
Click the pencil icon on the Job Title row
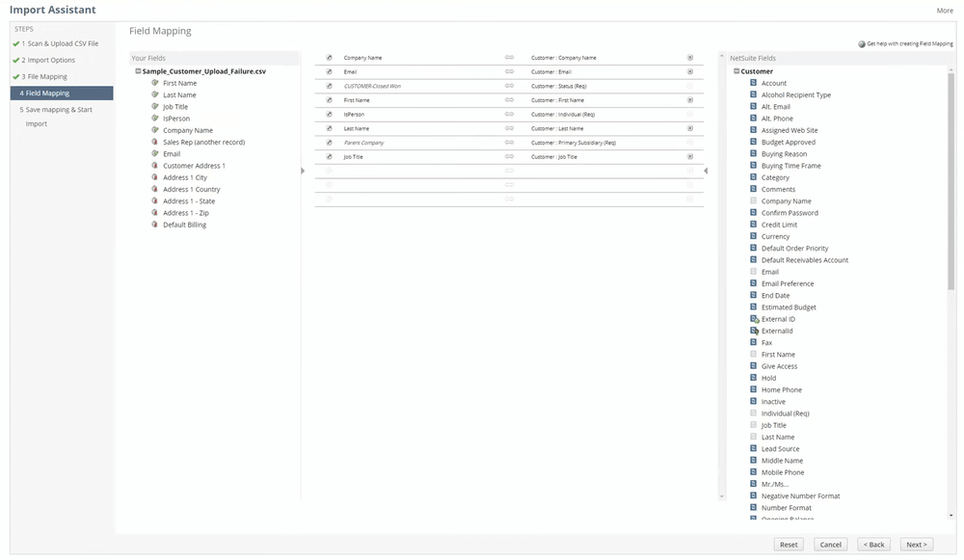328,155
